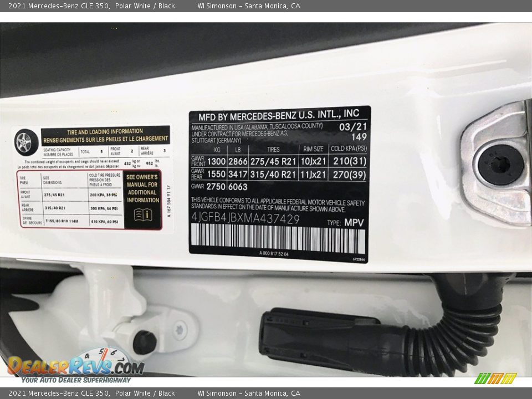Click the manufacture date 03/21
This screenshot has height=399, width=532.
[353, 127]
